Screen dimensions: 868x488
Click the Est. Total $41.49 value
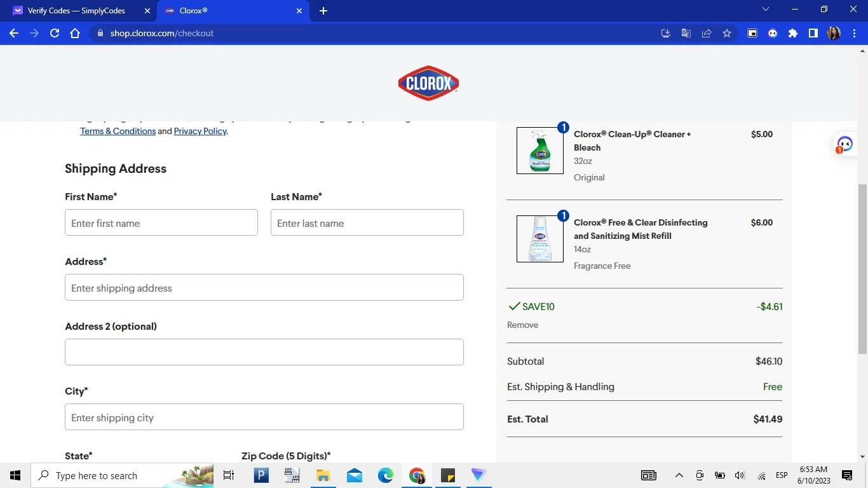click(x=768, y=419)
